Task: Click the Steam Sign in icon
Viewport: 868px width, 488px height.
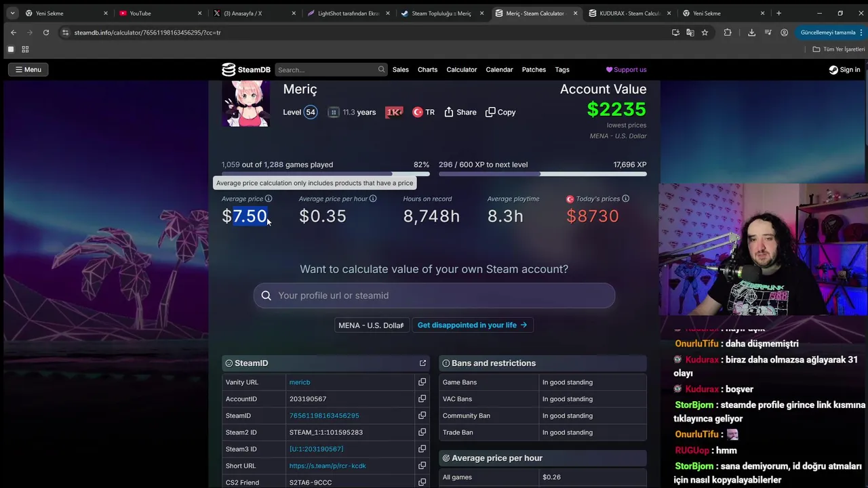Action: [833, 70]
